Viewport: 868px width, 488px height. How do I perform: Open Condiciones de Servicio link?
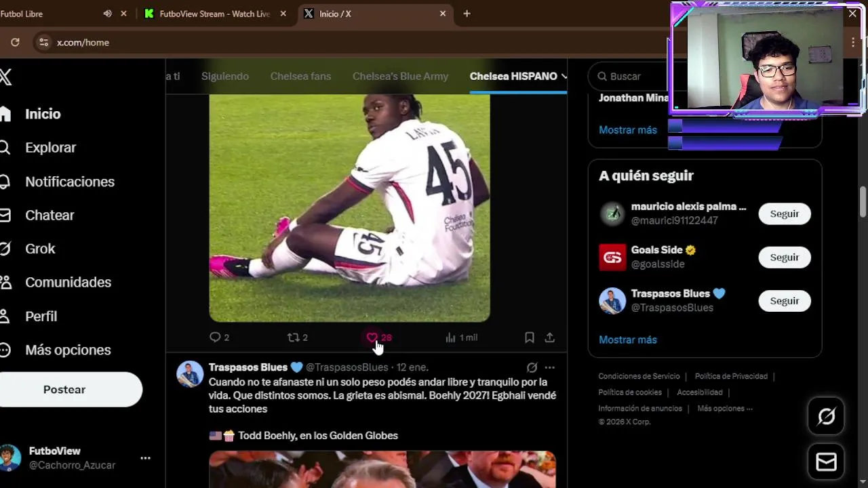click(x=639, y=376)
